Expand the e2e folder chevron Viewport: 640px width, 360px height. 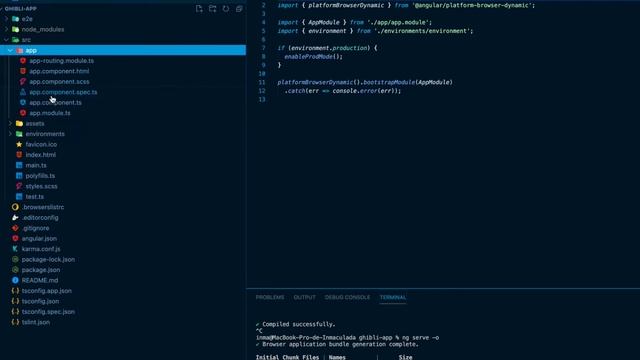[x=6, y=19]
